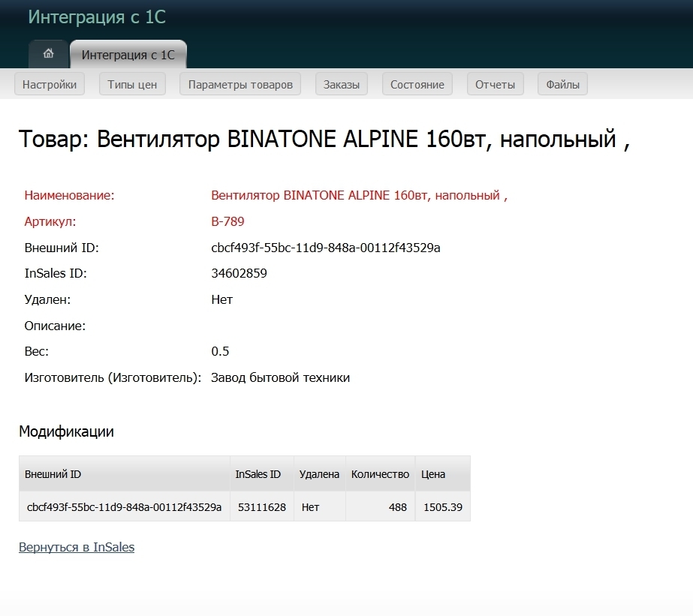This screenshot has width=693, height=616.
Task: Select InSales ID value 34602859
Action: pyautogui.click(x=239, y=273)
